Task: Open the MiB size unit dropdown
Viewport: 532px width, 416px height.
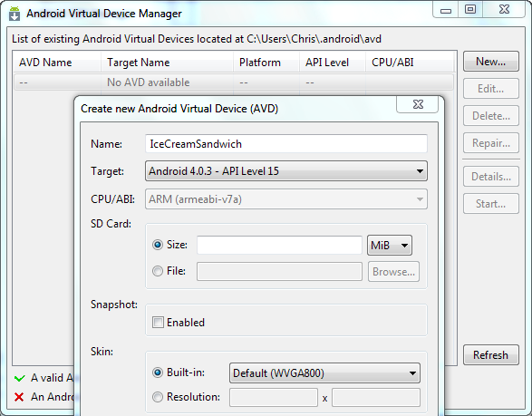Action: click(390, 245)
